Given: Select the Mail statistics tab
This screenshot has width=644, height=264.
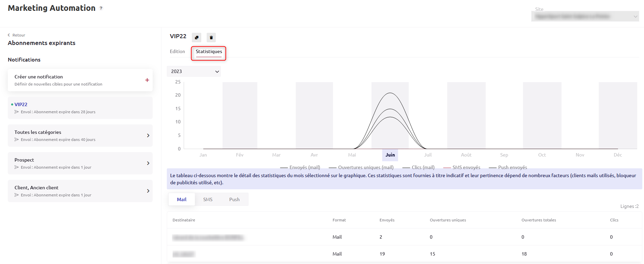Looking at the screenshot, I should point(182,199).
